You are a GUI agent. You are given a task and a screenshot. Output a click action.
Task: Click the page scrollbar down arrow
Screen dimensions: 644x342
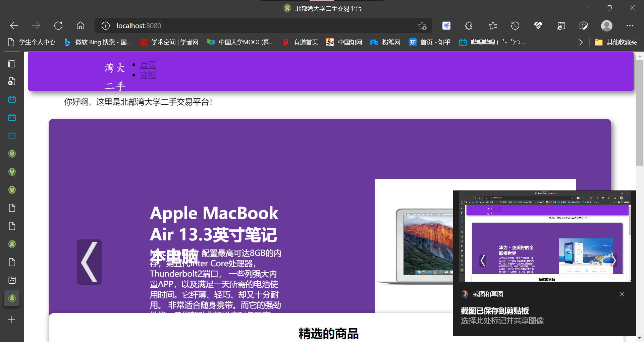[640, 338]
